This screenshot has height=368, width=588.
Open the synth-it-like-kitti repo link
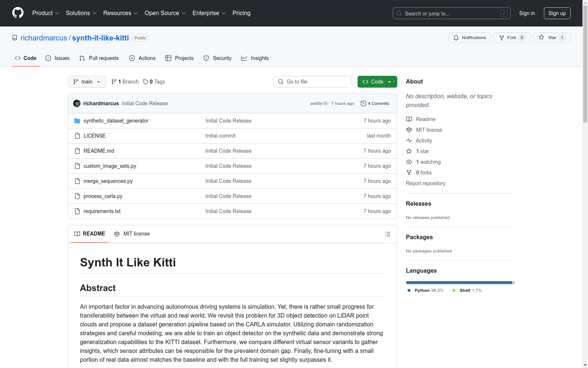[x=100, y=38]
